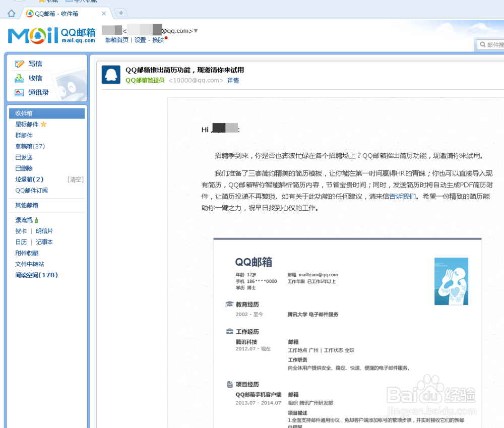Open 垃圾箱(2) spam folder

click(29, 179)
